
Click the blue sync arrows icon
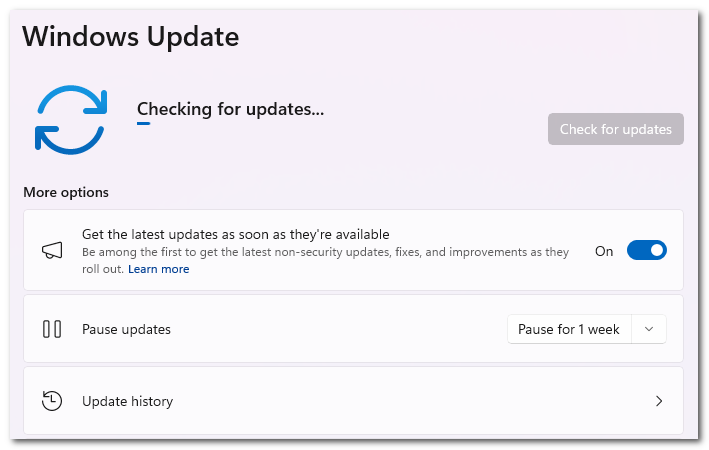click(71, 120)
